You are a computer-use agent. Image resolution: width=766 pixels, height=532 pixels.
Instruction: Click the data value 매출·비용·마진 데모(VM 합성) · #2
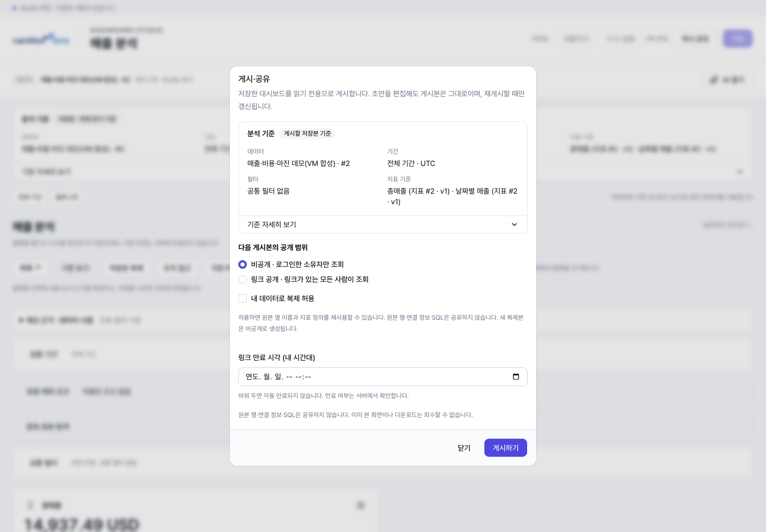(298, 163)
